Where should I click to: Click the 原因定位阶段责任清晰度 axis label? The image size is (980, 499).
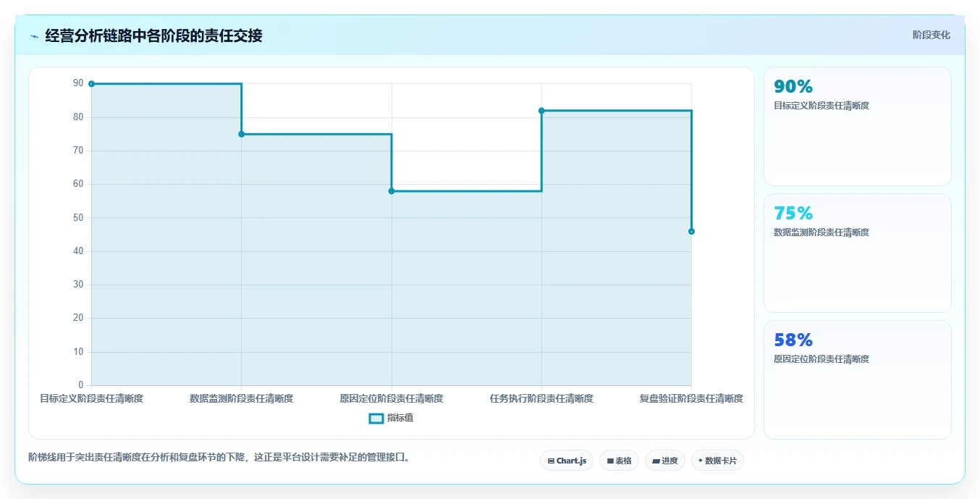[x=392, y=398]
